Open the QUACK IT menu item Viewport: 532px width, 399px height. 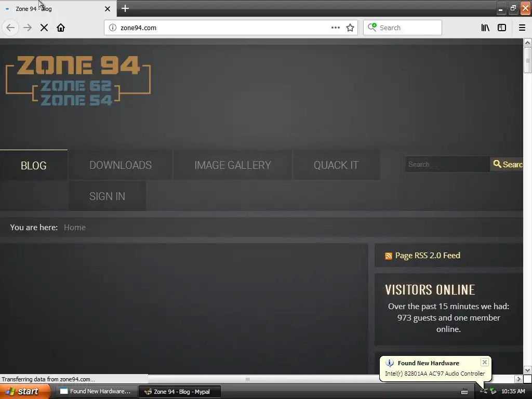[x=336, y=165]
